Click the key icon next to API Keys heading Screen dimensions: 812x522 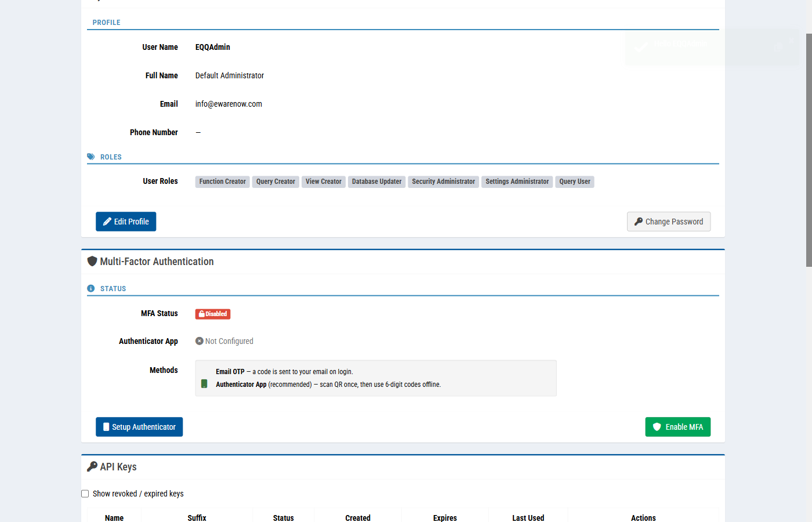[92, 466]
